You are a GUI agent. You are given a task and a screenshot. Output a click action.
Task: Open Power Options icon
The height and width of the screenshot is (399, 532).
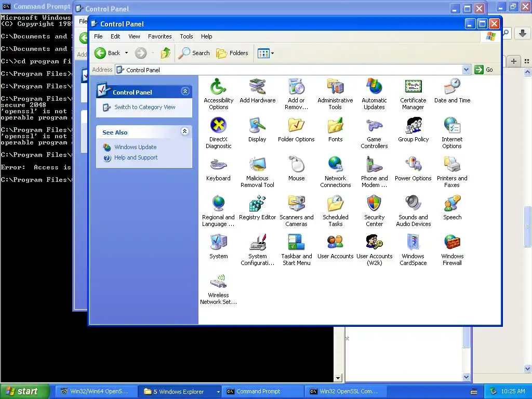coord(413,169)
